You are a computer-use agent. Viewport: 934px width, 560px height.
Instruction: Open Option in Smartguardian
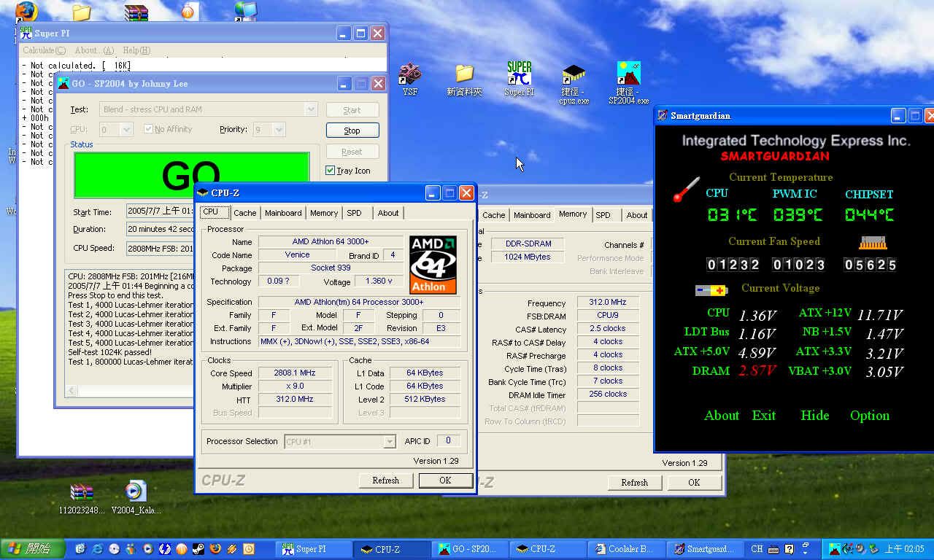[869, 416]
